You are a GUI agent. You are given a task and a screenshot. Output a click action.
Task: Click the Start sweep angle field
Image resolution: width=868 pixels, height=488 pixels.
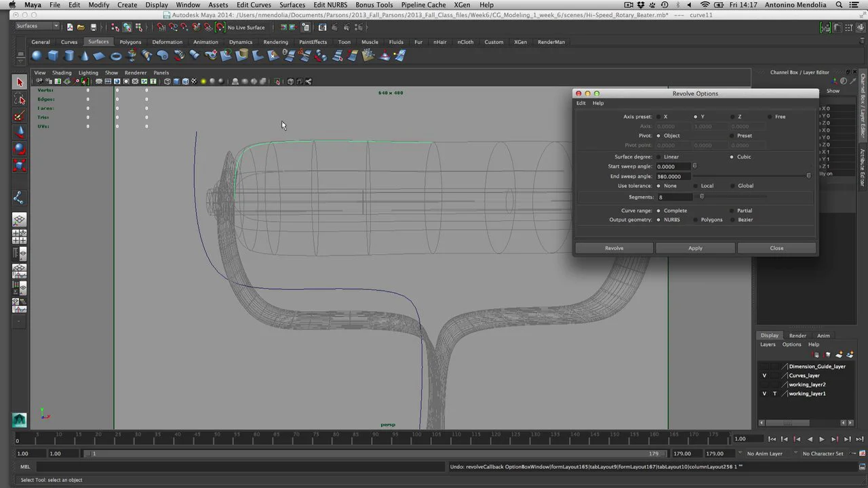pos(673,167)
